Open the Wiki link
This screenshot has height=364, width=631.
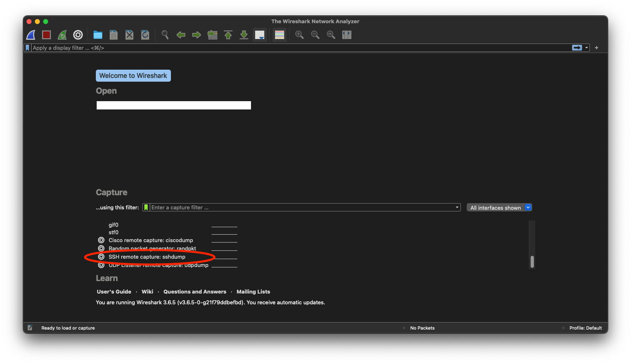pos(147,291)
